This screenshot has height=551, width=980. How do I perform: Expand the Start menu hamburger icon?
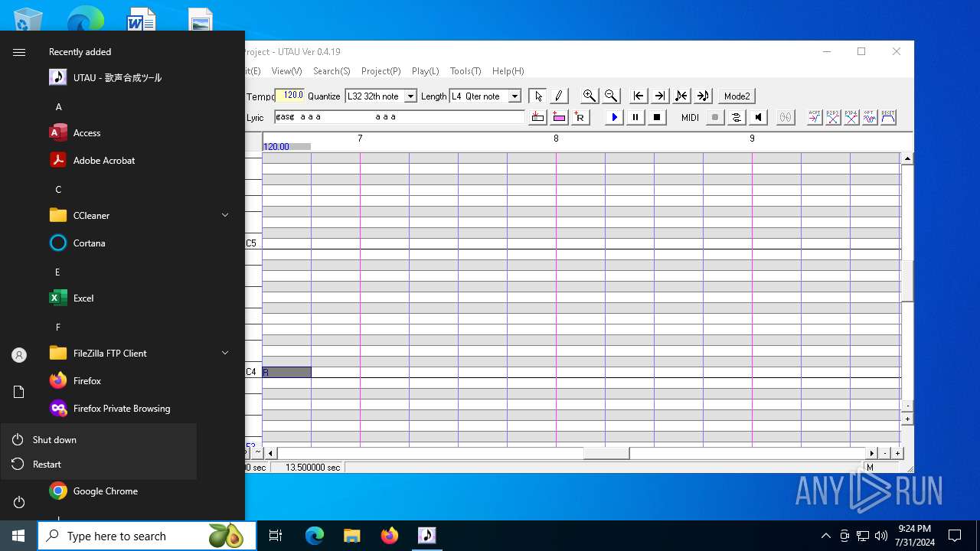19,52
